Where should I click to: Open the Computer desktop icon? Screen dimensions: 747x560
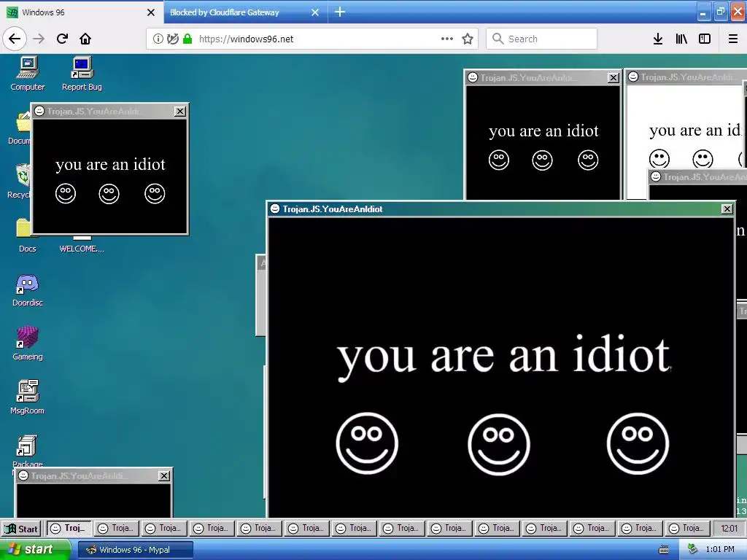click(28, 73)
